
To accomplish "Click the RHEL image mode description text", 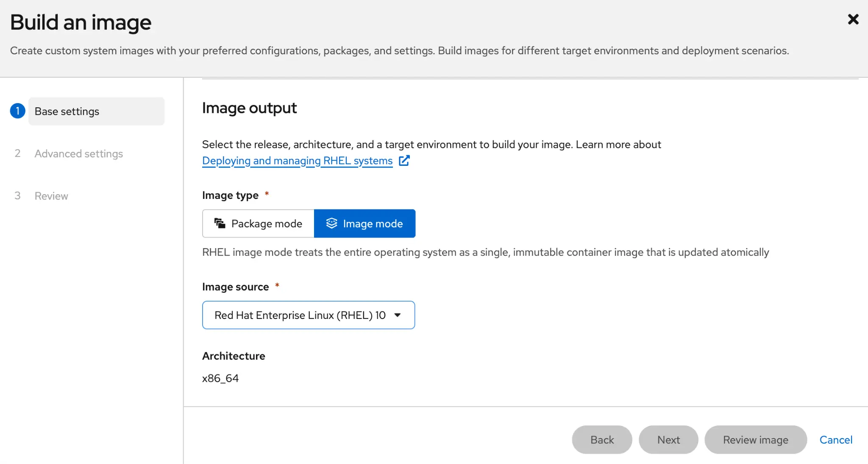I will click(x=485, y=252).
